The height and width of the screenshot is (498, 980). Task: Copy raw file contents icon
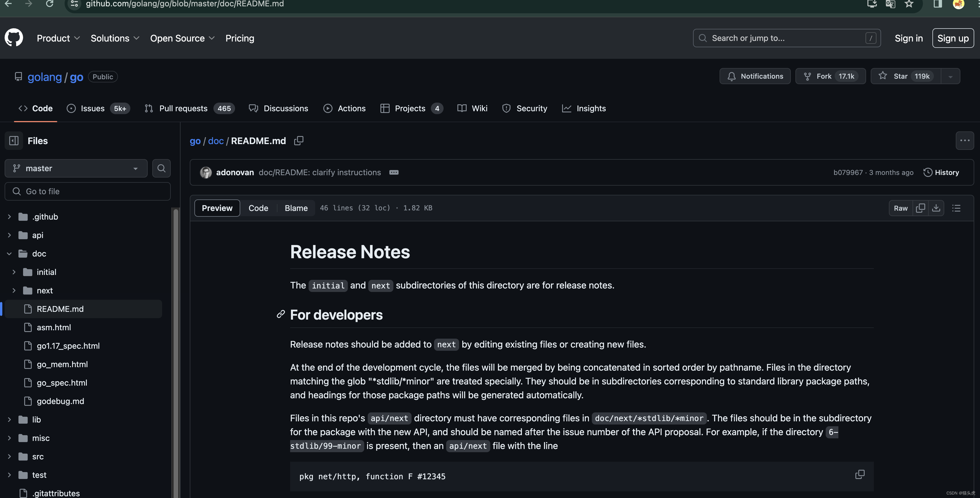click(920, 208)
